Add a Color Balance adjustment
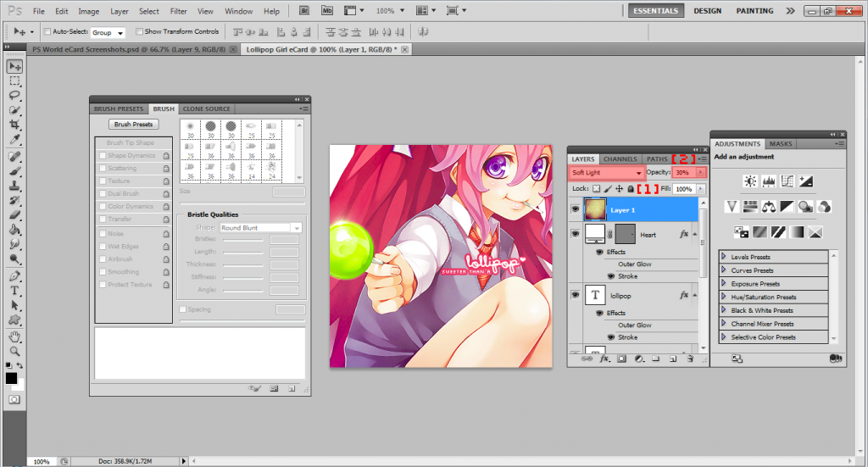 point(769,207)
